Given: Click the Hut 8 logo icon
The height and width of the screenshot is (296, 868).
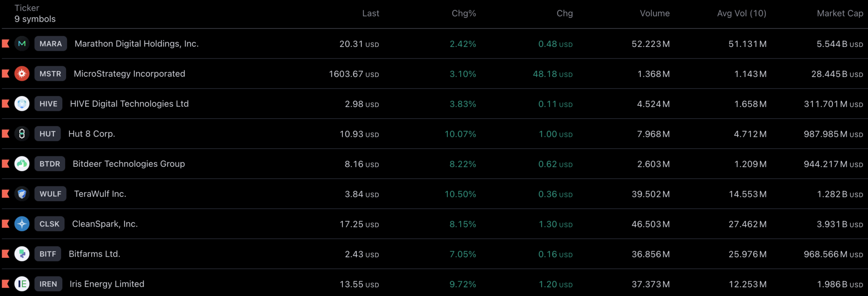Looking at the screenshot, I should pyautogui.click(x=22, y=134).
